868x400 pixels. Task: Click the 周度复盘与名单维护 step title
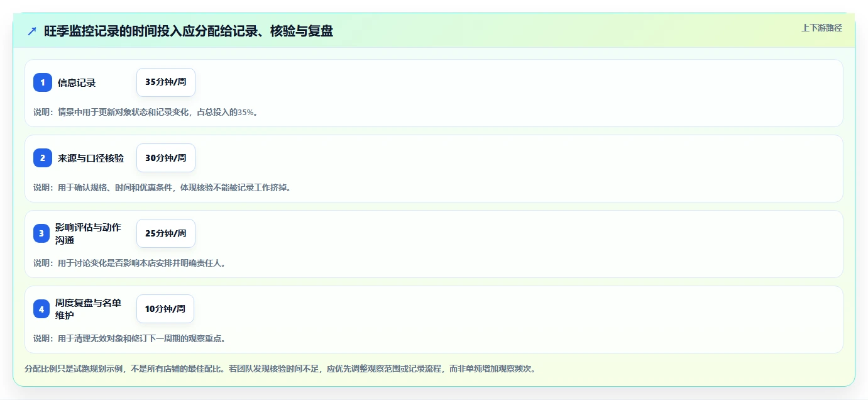coord(88,309)
